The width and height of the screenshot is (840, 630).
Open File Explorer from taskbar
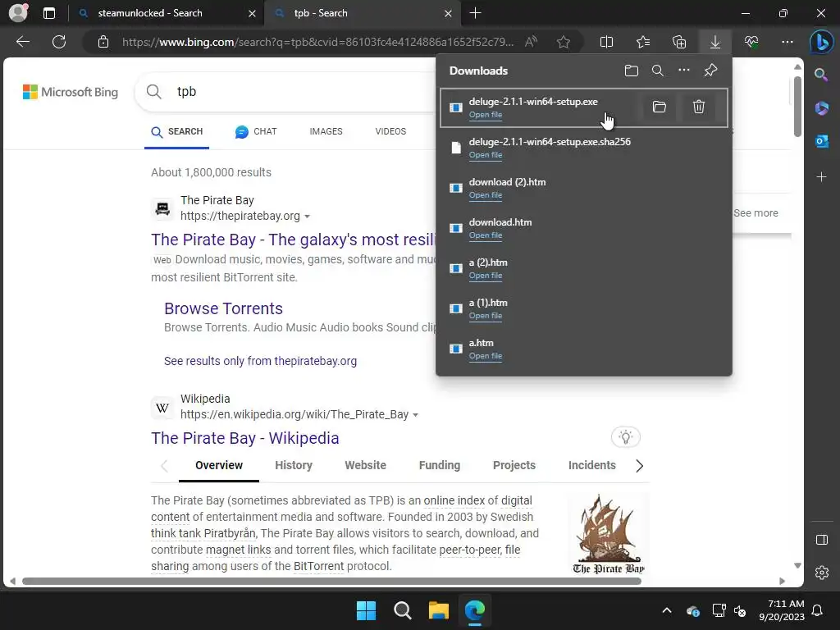coord(439,610)
